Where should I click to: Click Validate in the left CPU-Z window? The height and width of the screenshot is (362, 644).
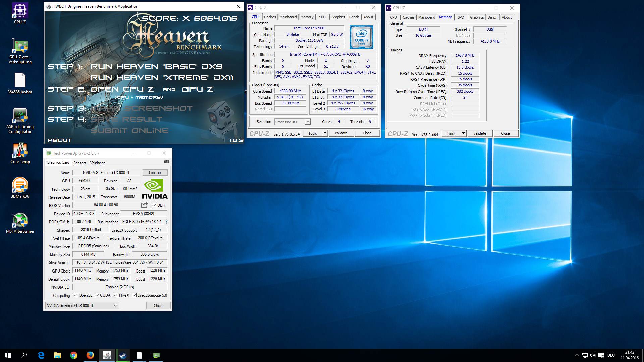[x=341, y=133]
